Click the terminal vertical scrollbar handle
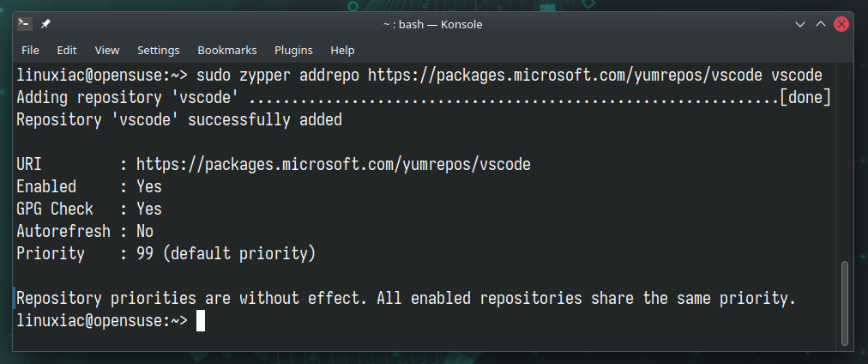 click(x=844, y=302)
